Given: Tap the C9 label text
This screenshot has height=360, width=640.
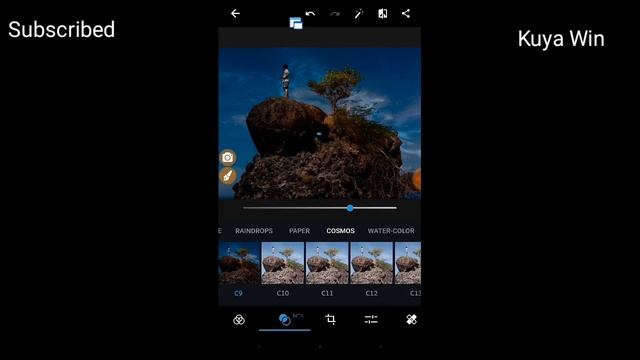Looking at the screenshot, I should click(x=238, y=293).
